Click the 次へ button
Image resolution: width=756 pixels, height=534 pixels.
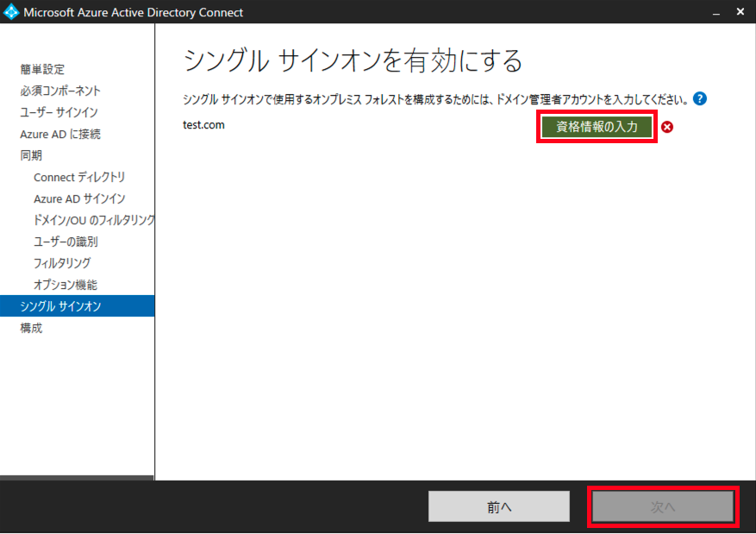(x=663, y=506)
